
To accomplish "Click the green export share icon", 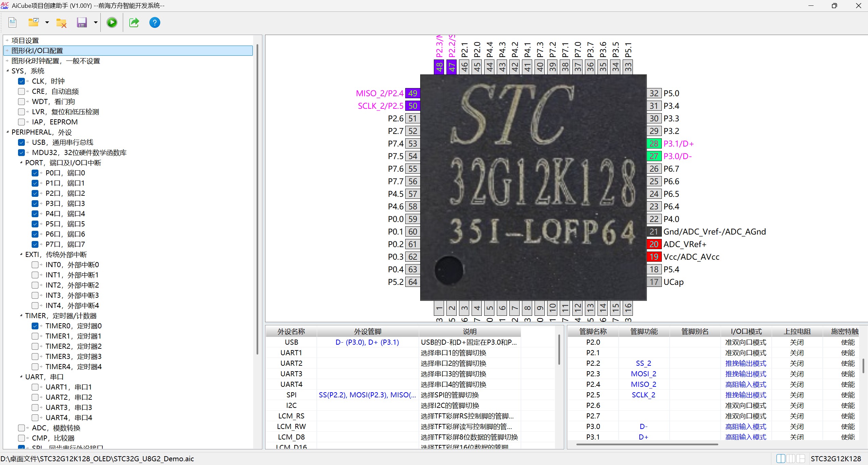I will tap(134, 23).
